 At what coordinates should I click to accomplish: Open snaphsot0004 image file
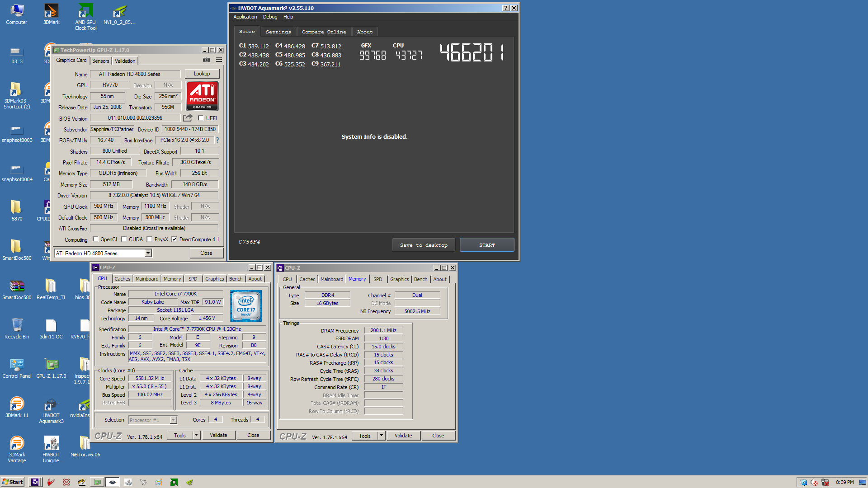17,172
